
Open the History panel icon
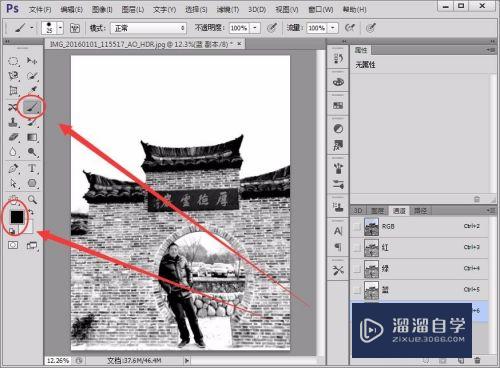[338, 59]
